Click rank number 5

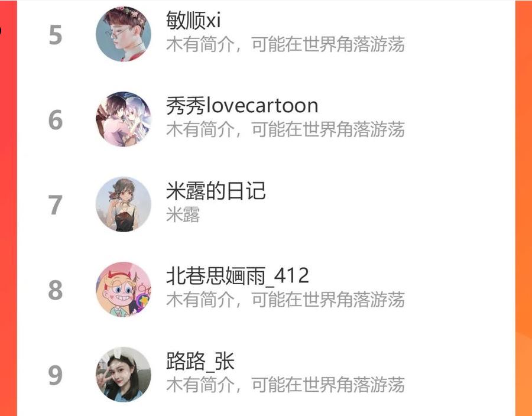coord(56,35)
